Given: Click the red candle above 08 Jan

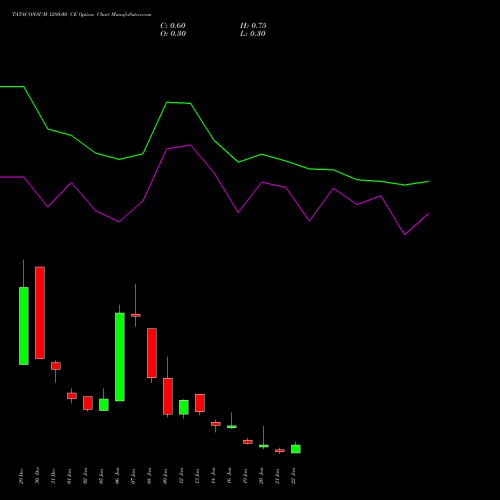Looking at the screenshot, I should click(152, 353).
